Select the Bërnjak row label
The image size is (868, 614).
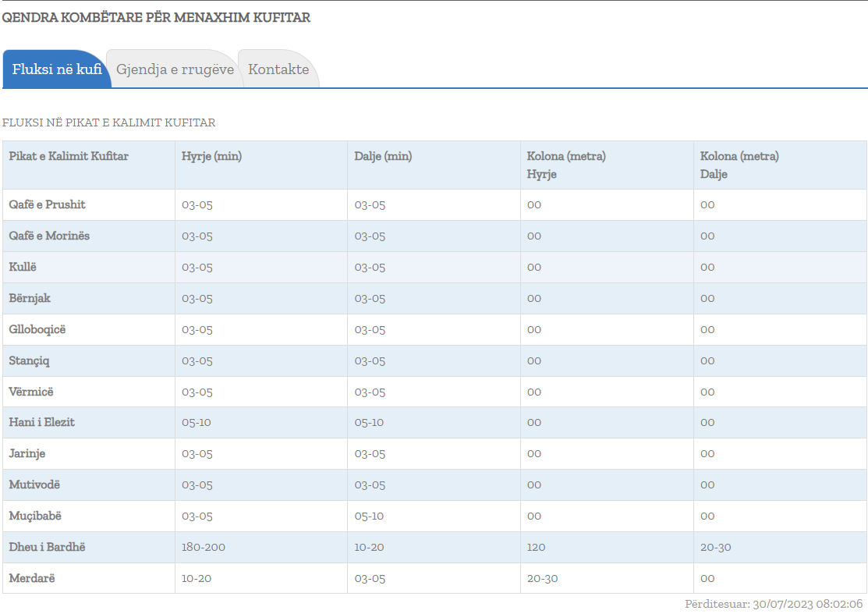point(30,298)
